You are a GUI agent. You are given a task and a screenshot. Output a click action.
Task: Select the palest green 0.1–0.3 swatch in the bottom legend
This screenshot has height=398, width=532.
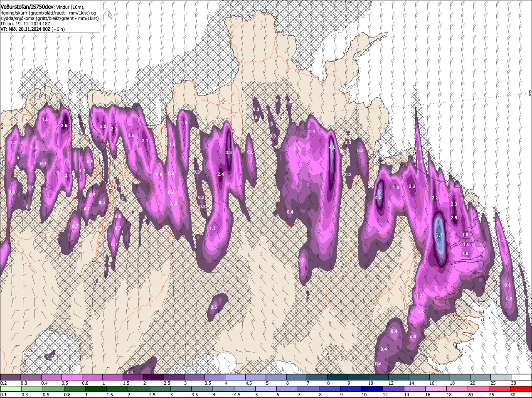coord(11,389)
